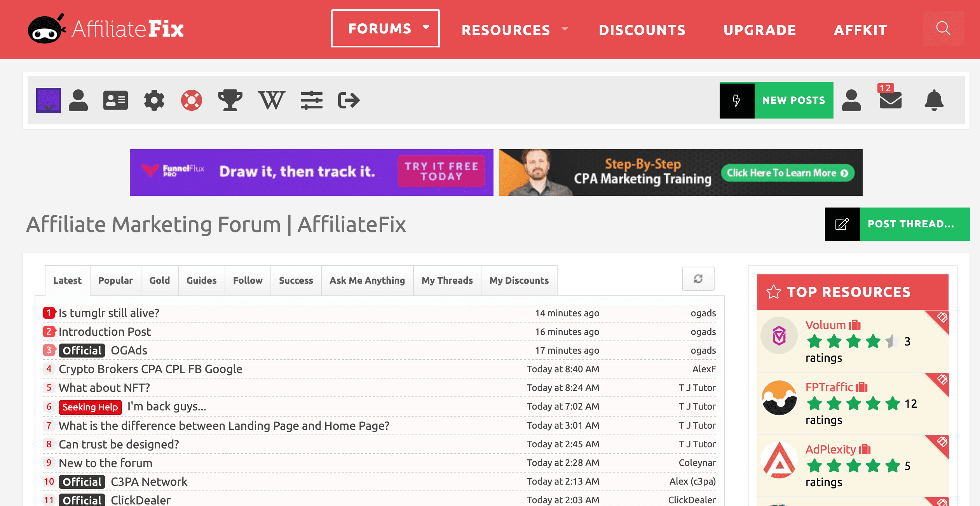This screenshot has height=506, width=980.
Task: Open the preferences sliders icon
Action: (x=311, y=100)
